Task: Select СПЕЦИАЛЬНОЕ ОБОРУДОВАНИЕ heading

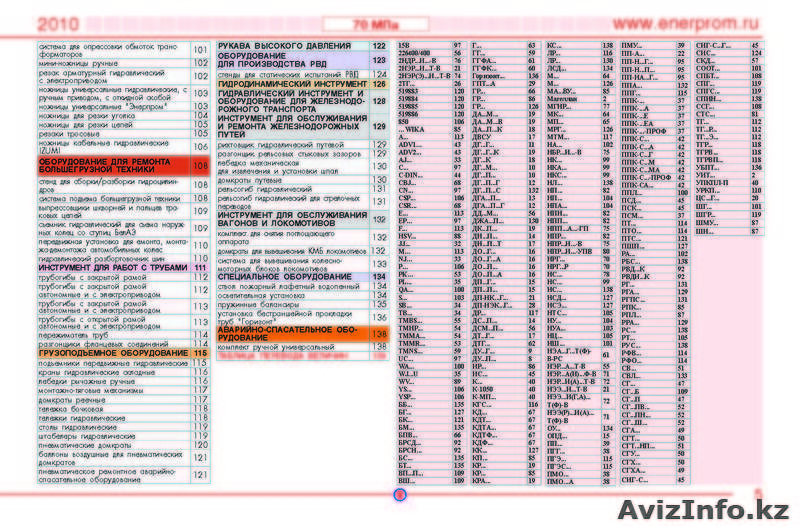Action: pyautogui.click(x=290, y=276)
